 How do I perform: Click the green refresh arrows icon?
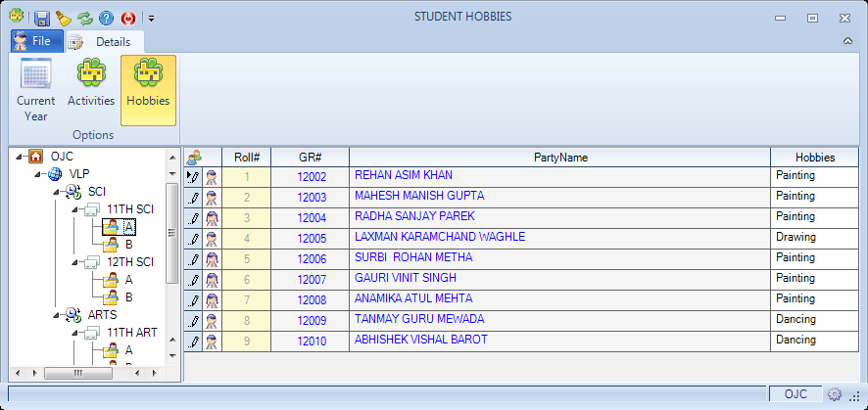[84, 19]
